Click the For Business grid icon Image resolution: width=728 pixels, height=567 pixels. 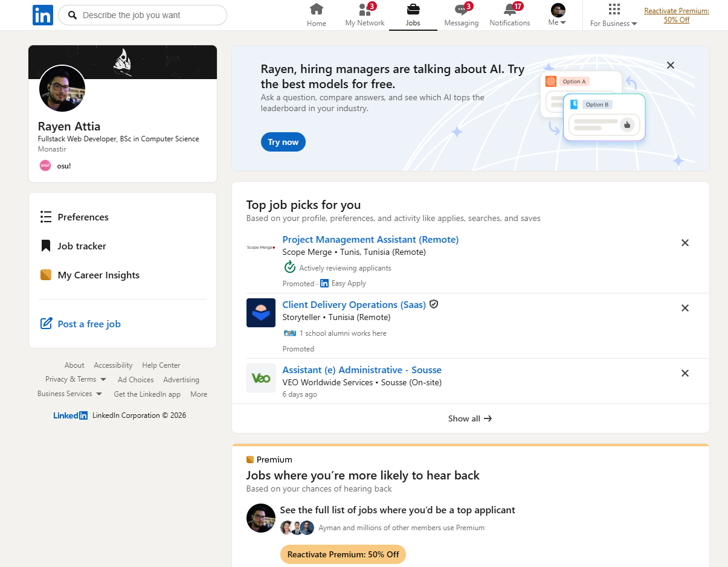[614, 9]
